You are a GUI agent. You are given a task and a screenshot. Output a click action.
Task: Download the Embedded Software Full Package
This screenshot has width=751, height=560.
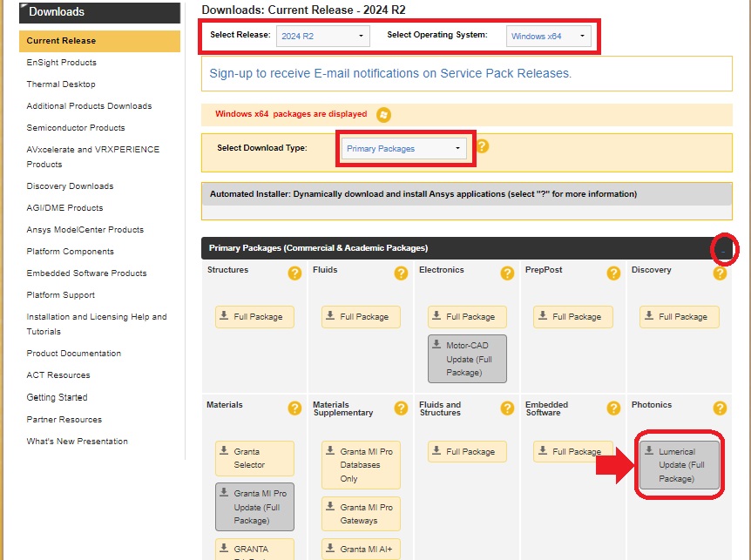click(x=573, y=452)
